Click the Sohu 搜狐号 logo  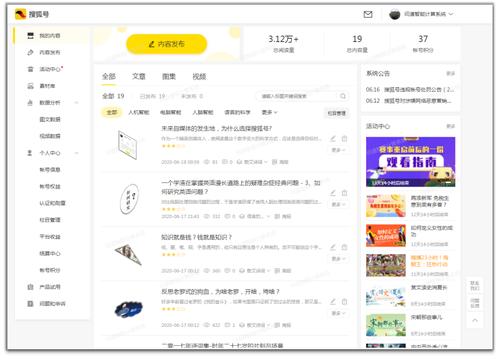[32, 14]
